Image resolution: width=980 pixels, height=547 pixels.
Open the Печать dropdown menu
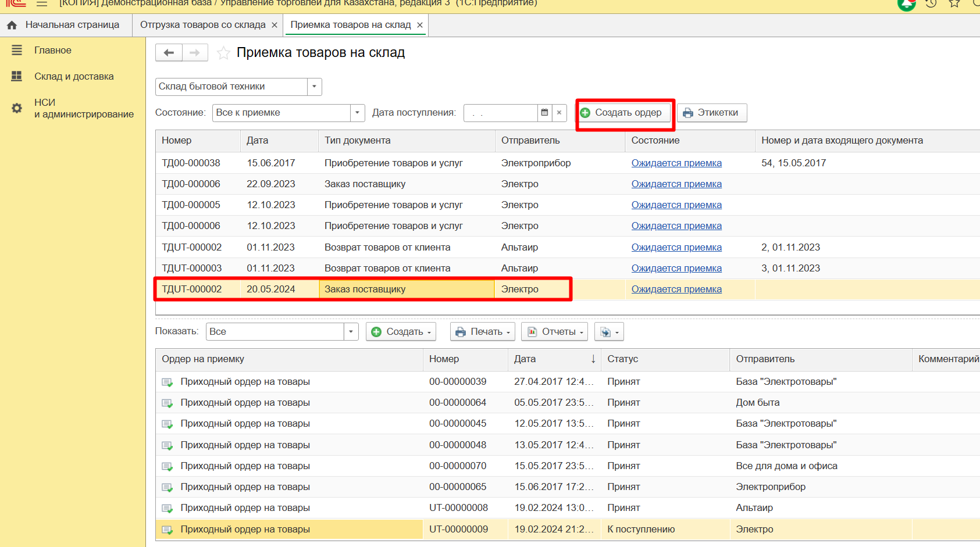483,332
